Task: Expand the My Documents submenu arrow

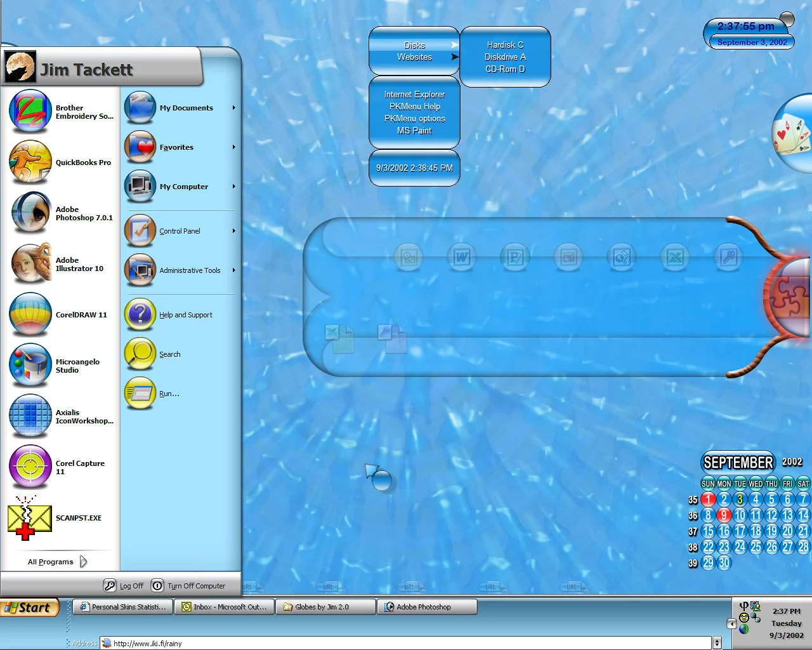Action: [x=233, y=108]
